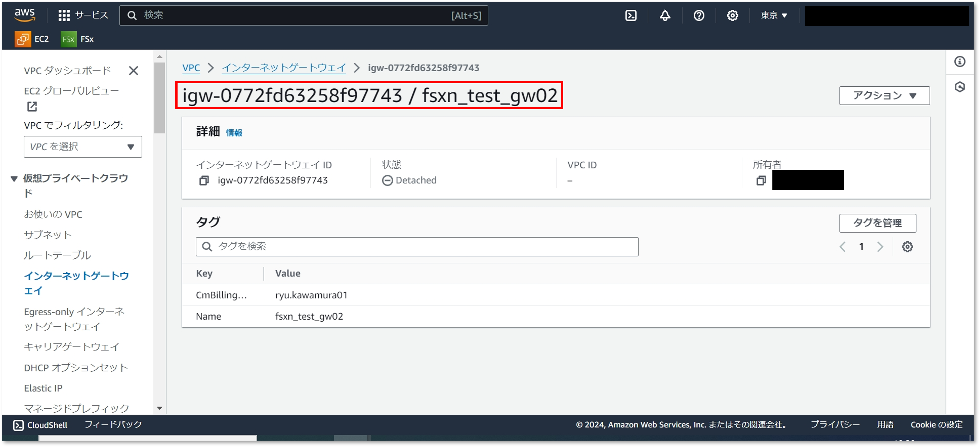Click the Value column header

coord(288,274)
